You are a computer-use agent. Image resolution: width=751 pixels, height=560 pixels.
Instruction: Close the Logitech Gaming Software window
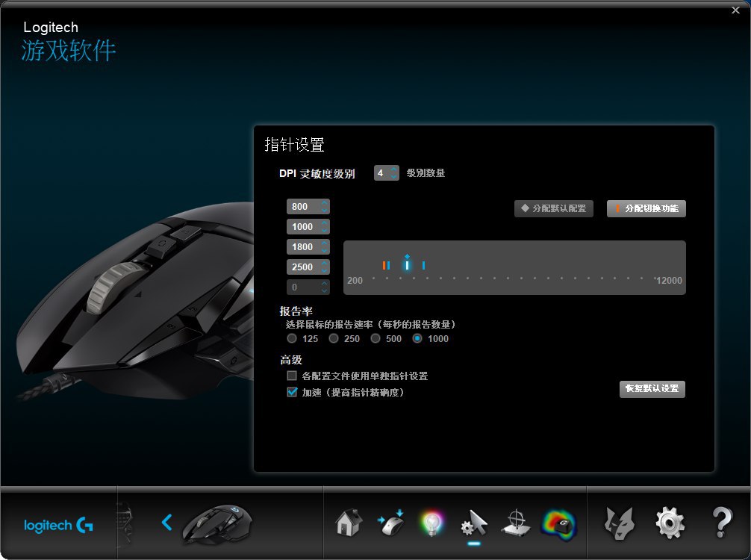pos(735,10)
